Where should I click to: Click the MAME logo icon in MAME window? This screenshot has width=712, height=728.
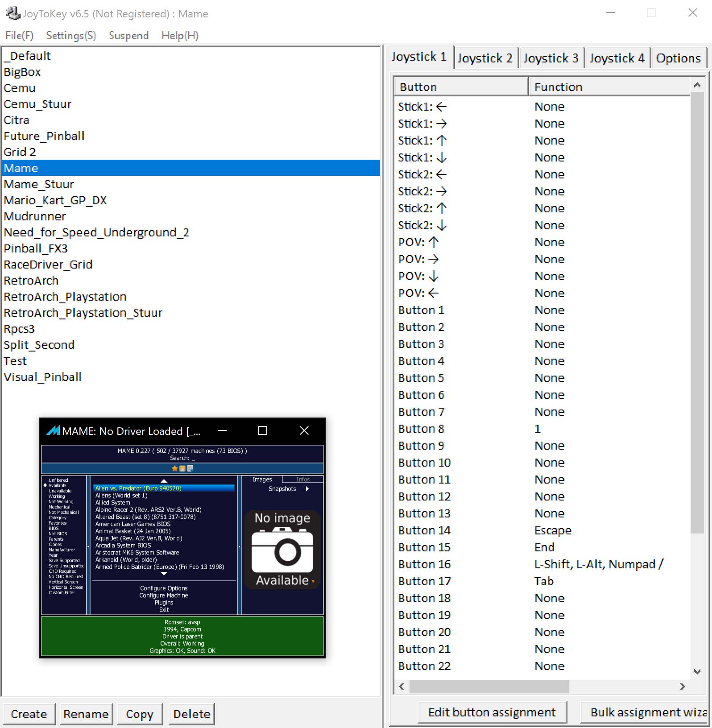coord(53,431)
